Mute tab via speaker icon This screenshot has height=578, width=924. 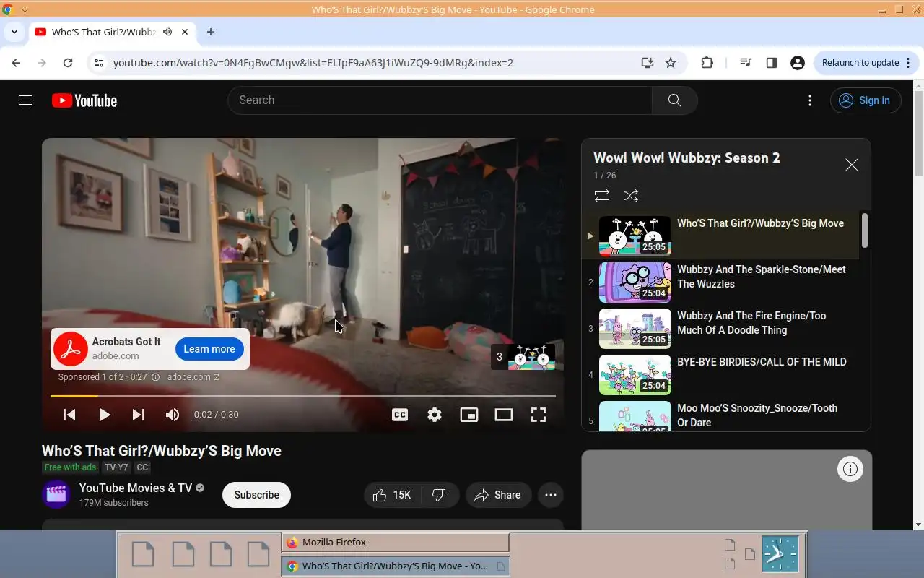point(167,32)
